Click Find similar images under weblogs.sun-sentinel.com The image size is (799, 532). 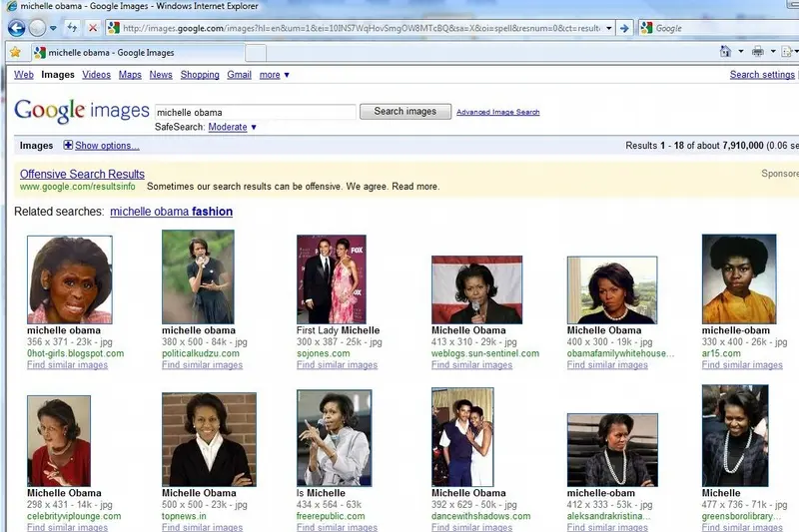pos(471,364)
